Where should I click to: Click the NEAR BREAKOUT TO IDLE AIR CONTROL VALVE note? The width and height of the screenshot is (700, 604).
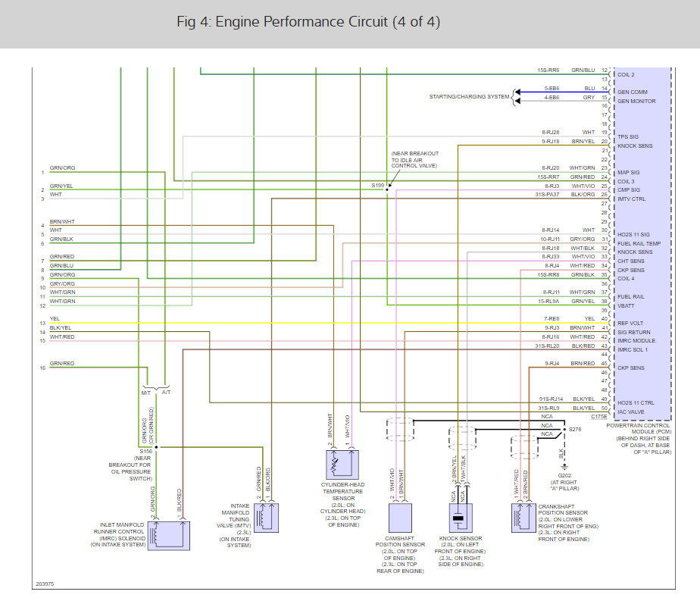[414, 159]
